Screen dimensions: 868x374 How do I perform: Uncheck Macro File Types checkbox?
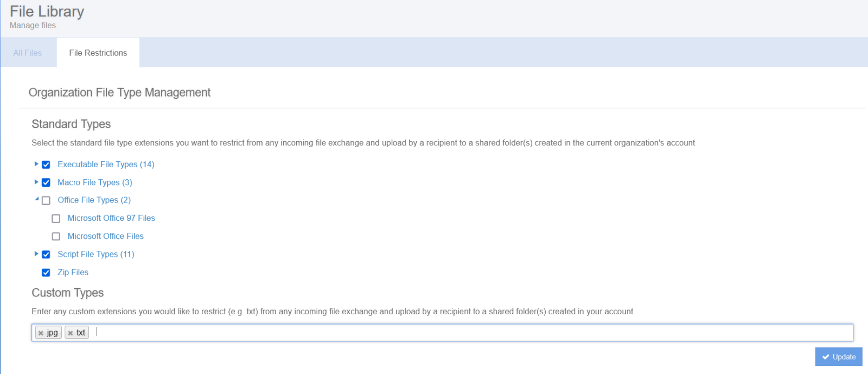pyautogui.click(x=46, y=182)
